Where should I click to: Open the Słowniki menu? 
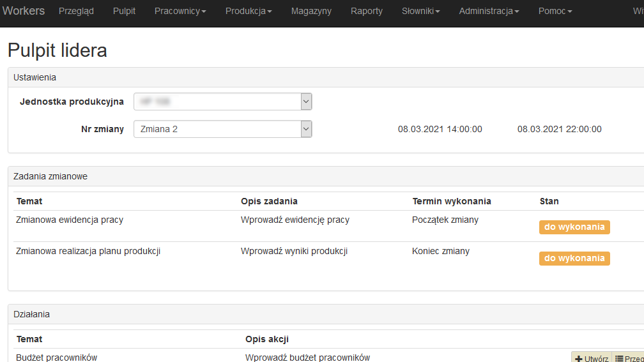pos(420,11)
